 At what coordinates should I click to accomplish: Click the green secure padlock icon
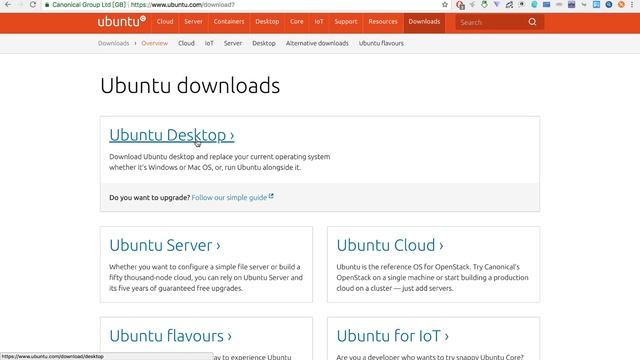click(x=47, y=5)
